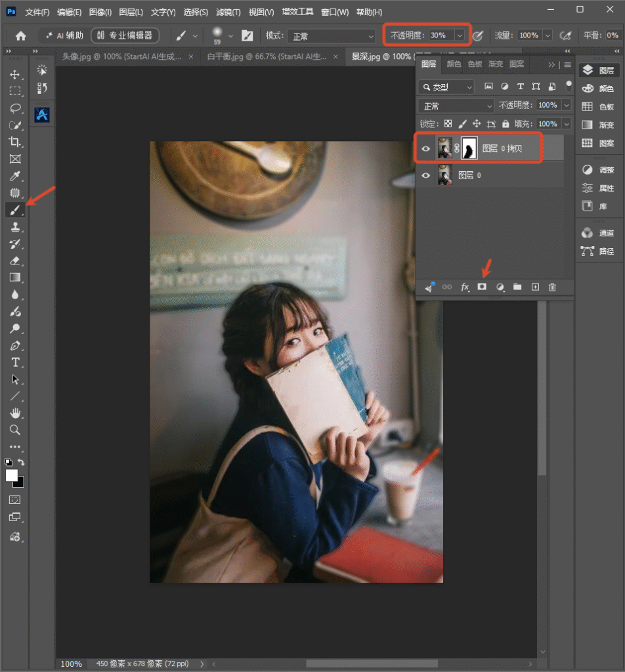Open the 图像(I) menu
This screenshot has width=625, height=672.
pyautogui.click(x=100, y=12)
